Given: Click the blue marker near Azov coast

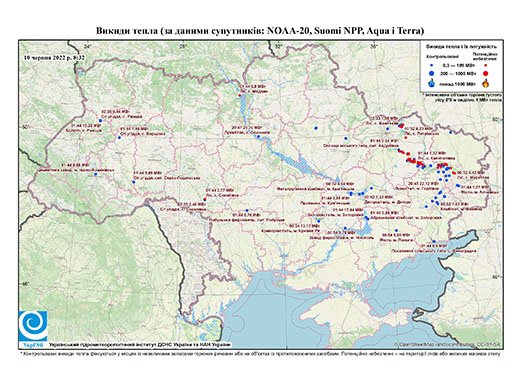Looking at the screenshot, I should pyautogui.click(x=434, y=241).
